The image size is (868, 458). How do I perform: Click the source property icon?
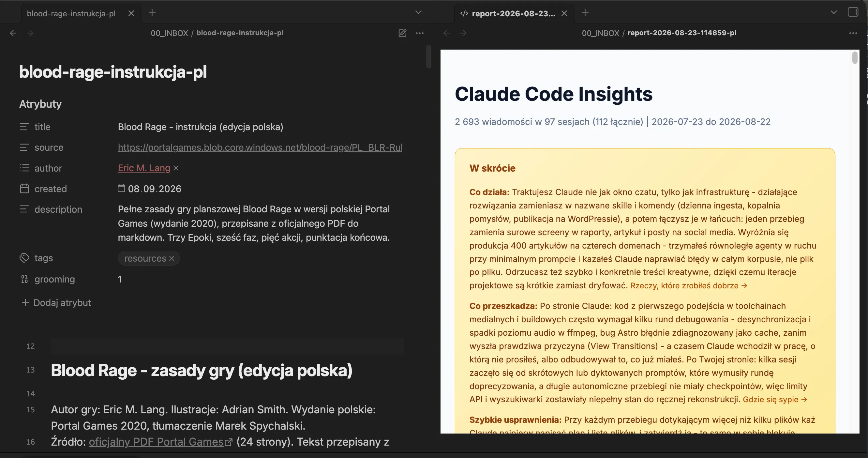point(24,148)
